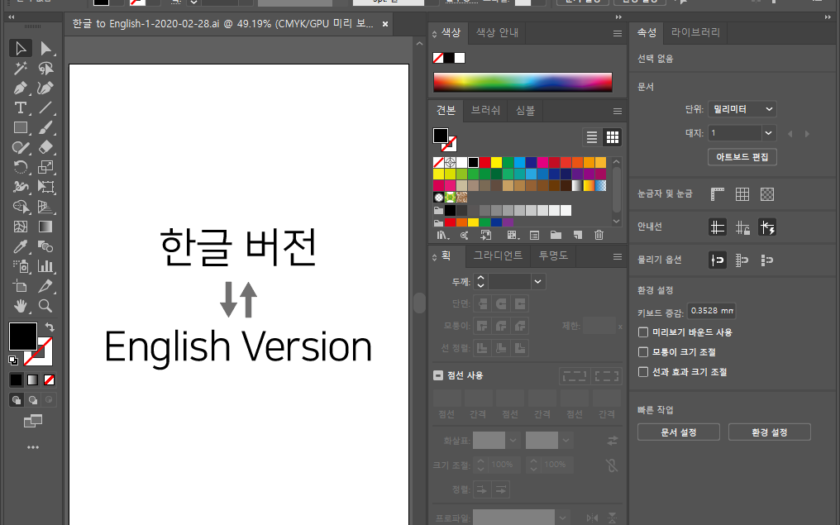Show the grid from 눈금자 및 눈금 row

click(x=742, y=194)
